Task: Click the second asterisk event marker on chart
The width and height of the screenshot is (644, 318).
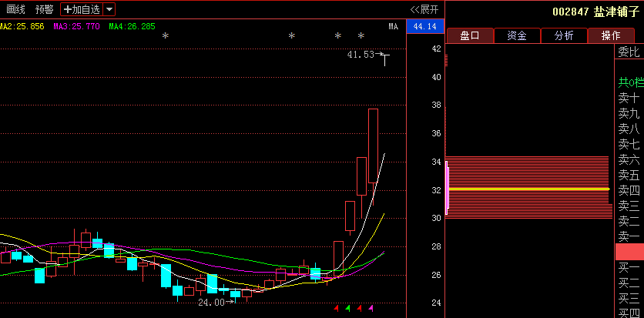Action: pyautogui.click(x=291, y=36)
